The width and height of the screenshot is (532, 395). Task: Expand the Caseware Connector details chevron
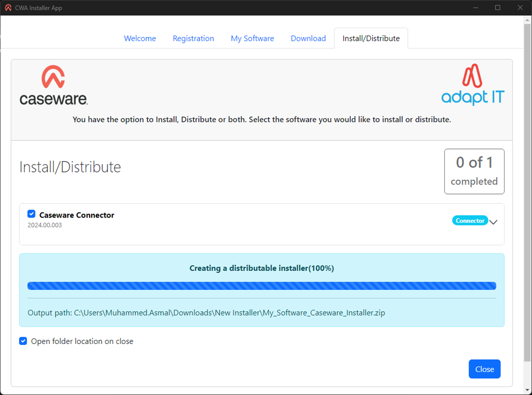click(x=493, y=222)
